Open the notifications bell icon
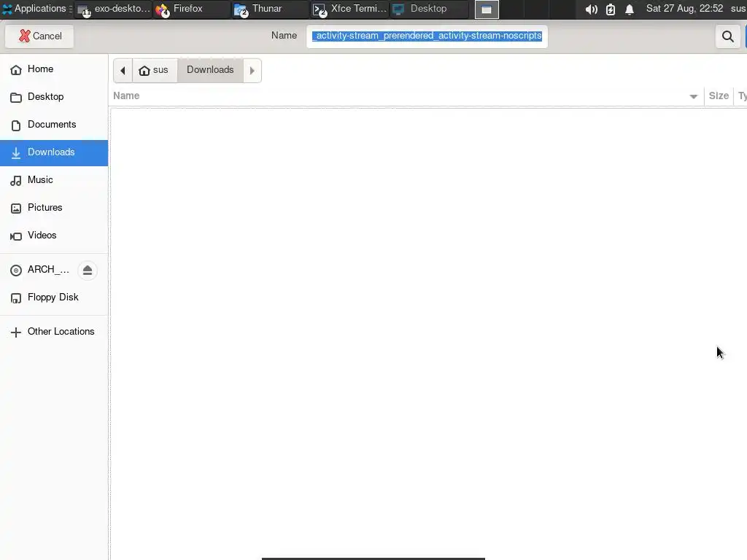 [x=630, y=9]
